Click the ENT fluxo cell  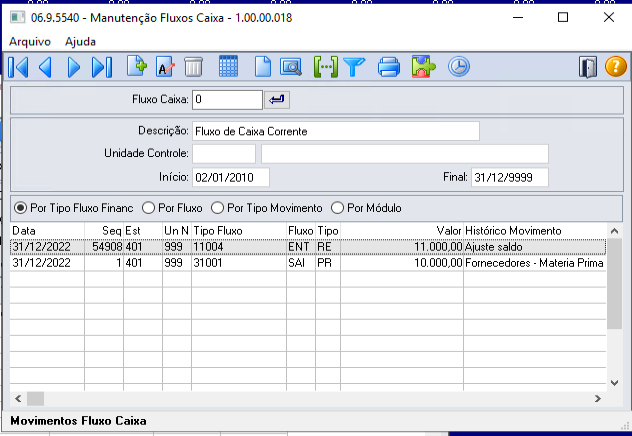[301, 247]
